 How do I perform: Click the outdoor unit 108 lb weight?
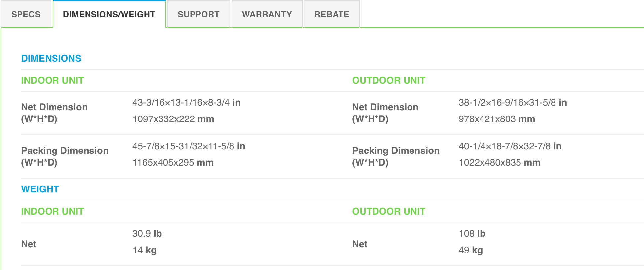(472, 233)
